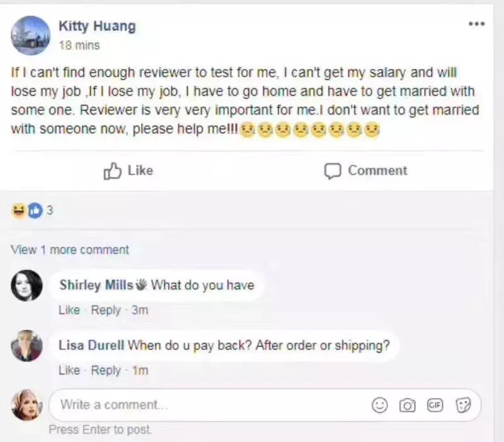Like Shirley Mills' comment

(x=69, y=310)
